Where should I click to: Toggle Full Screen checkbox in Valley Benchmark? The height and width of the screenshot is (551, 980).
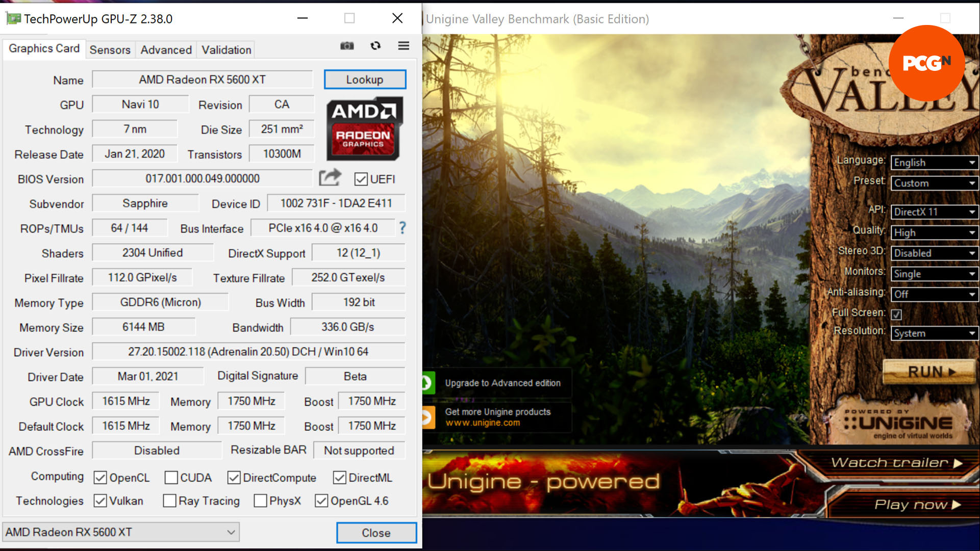tap(896, 314)
